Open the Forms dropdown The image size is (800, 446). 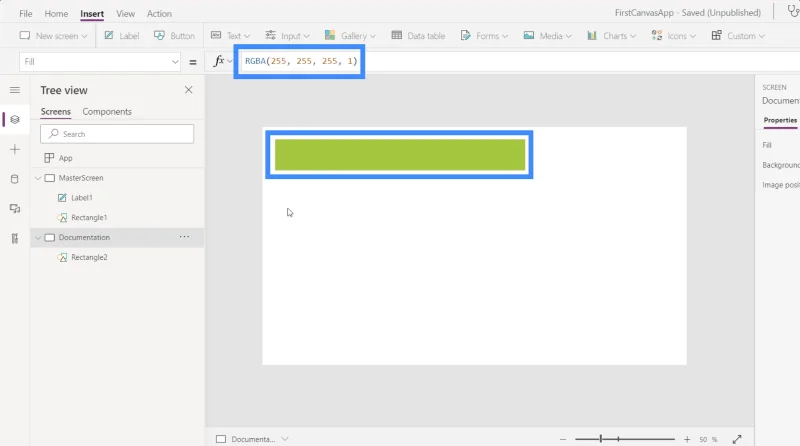pos(484,36)
